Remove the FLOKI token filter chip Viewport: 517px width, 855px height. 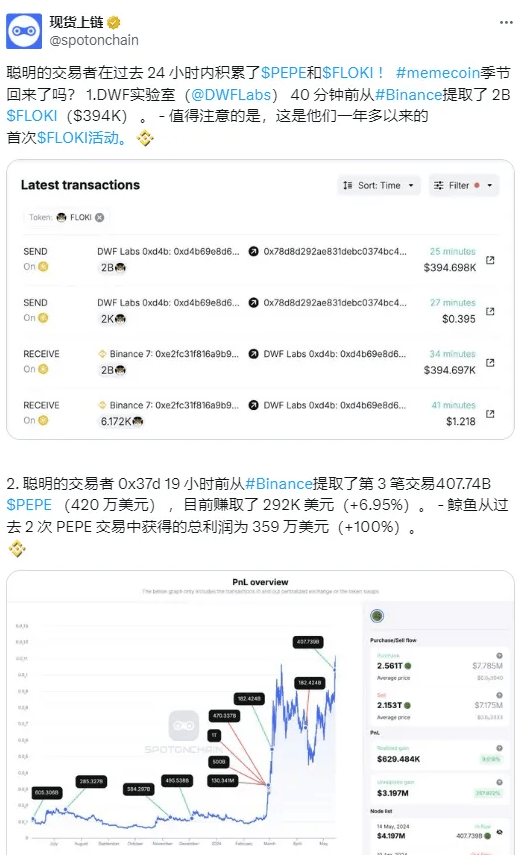[x=99, y=217]
